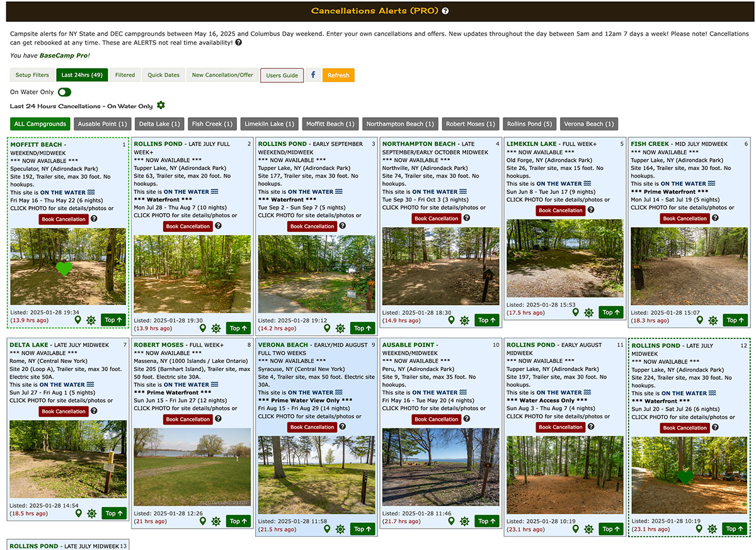Click green heart on Moffitt Beach photo
This screenshot has height=550, width=756.
[x=64, y=268]
